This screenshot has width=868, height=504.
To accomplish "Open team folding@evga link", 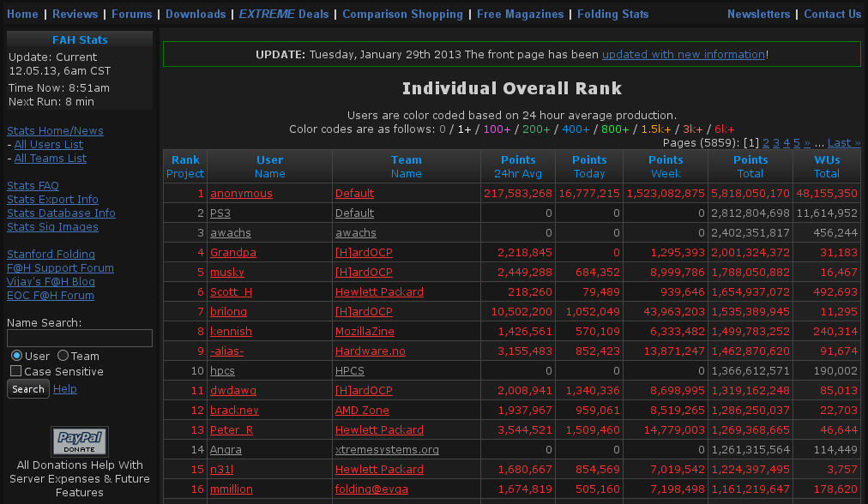I will (x=371, y=489).
